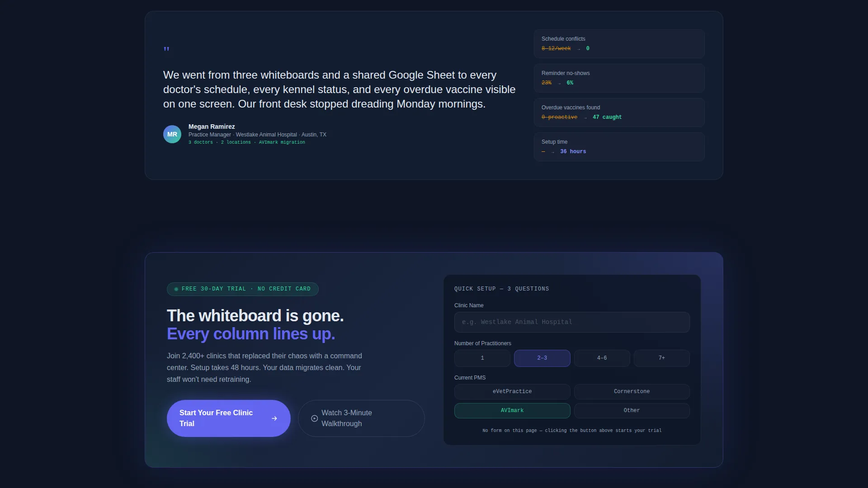Select 1 practitioner option
Screen dimensions: 868x488
[x=482, y=358]
